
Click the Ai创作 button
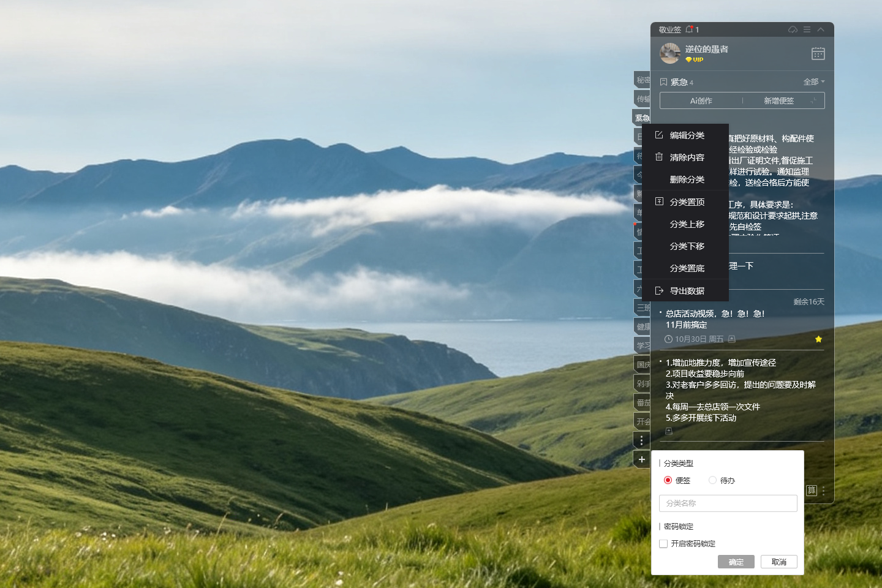(701, 101)
